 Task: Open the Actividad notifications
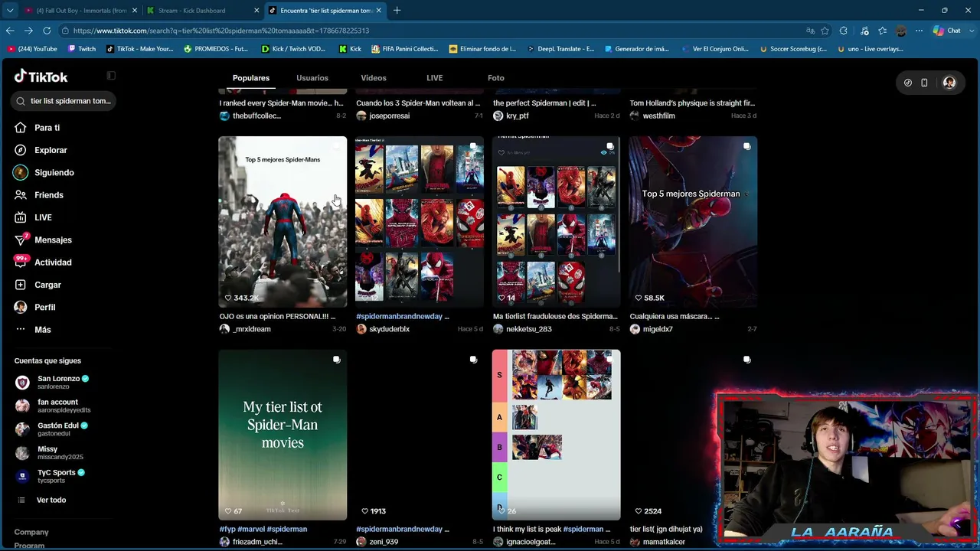click(53, 262)
